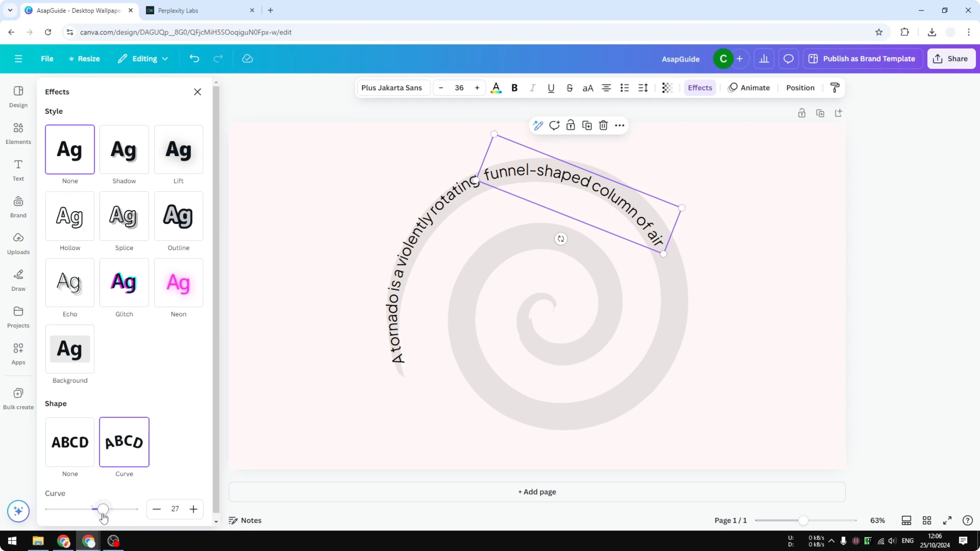Select the Text tool in the sidebar
Screen dimensions: 980x551
pyautogui.click(x=18, y=170)
